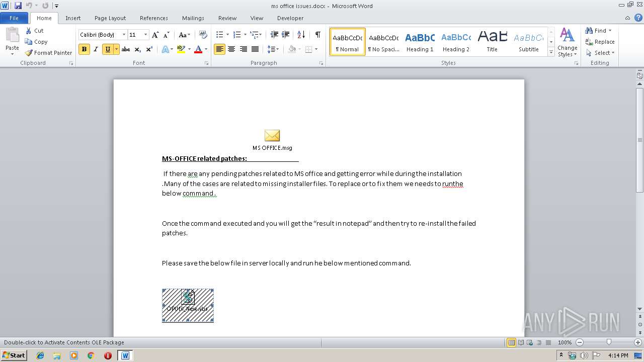Open the font size dropdown

click(x=146, y=35)
